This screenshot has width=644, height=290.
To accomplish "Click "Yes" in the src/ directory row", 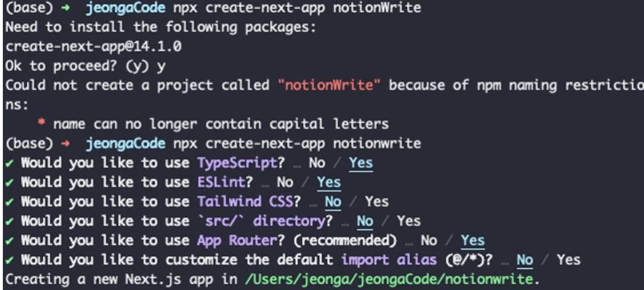I will click(x=409, y=221).
